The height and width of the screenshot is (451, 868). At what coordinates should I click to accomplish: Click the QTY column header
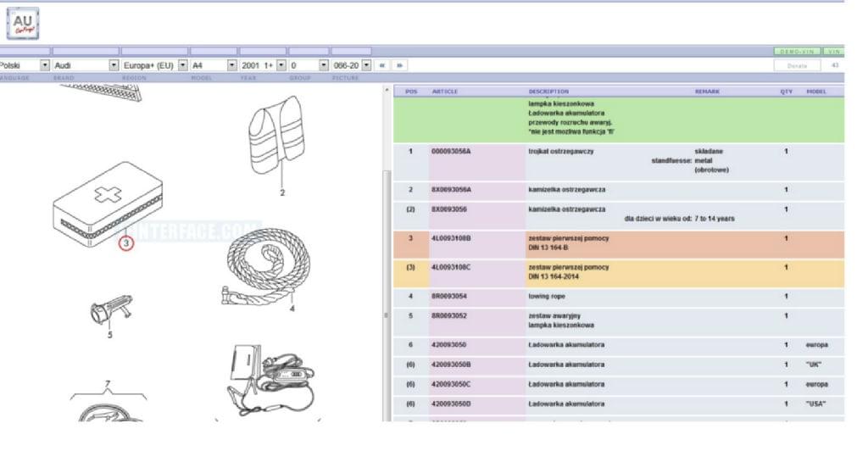click(x=786, y=92)
